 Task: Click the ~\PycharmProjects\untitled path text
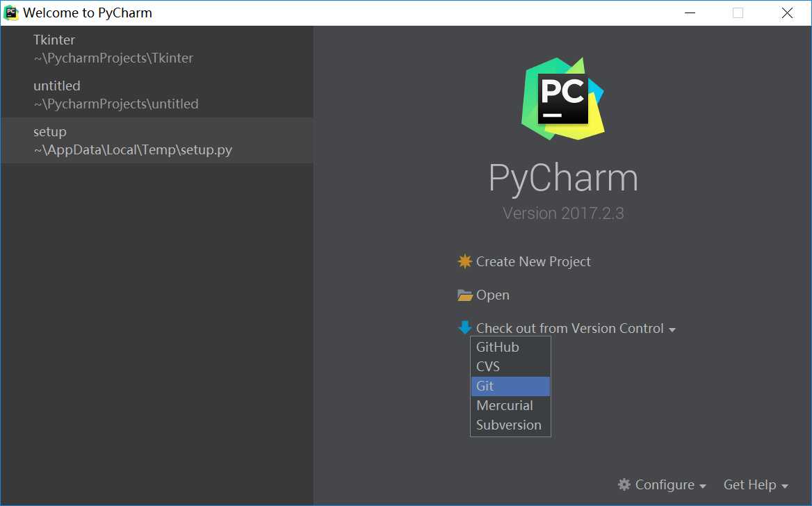point(116,104)
